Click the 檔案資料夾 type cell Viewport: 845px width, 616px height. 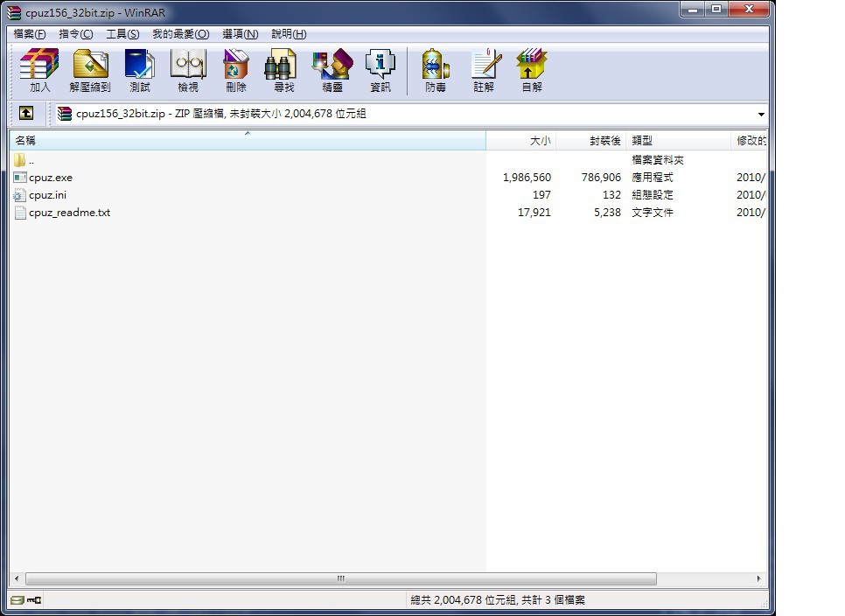[x=658, y=160]
